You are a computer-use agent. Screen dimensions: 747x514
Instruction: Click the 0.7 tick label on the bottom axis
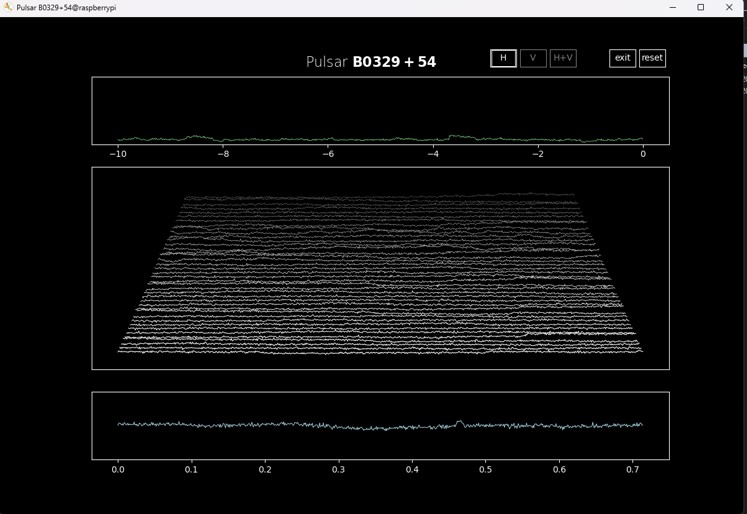(634, 468)
